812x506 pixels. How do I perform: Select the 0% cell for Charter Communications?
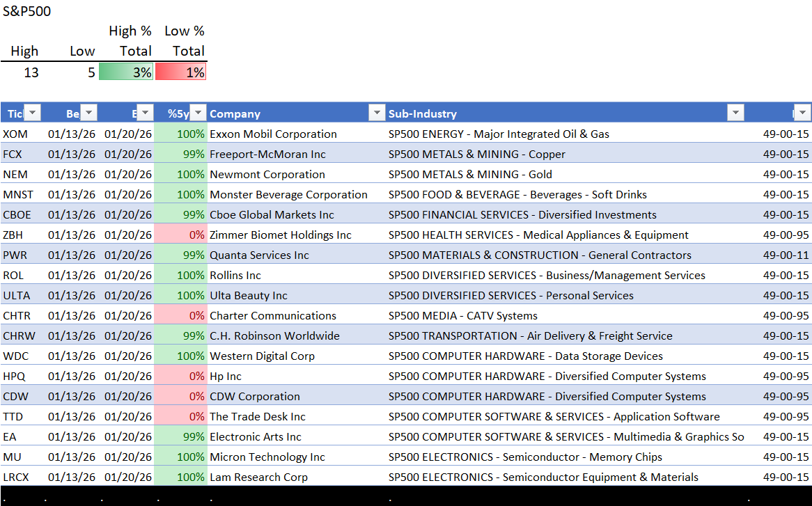(180, 315)
